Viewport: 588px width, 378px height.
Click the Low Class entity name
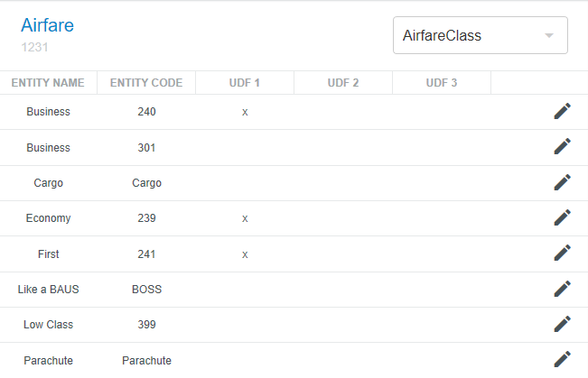point(48,325)
